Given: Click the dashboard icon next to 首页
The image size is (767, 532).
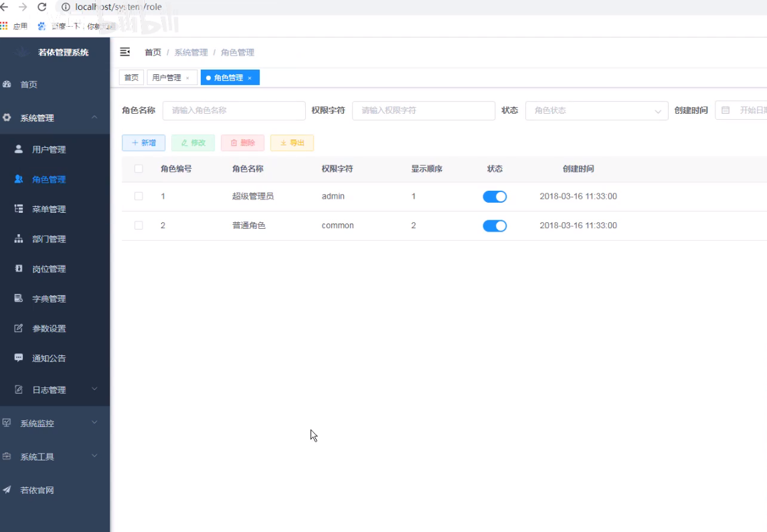Looking at the screenshot, I should click(x=7, y=84).
